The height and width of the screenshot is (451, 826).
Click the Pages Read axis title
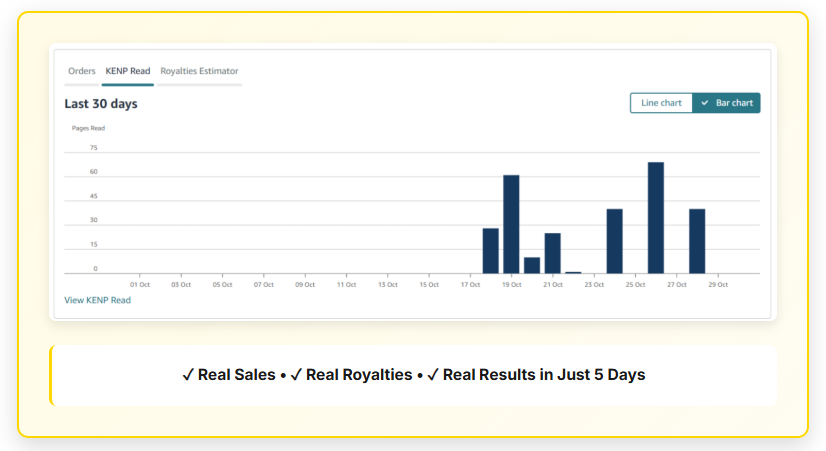coord(88,128)
